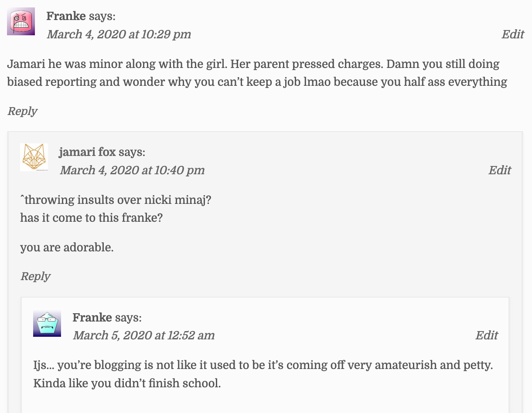Click the text "Kinda like you didn't finish school."
Screen dimensions: 532x413
(127, 384)
